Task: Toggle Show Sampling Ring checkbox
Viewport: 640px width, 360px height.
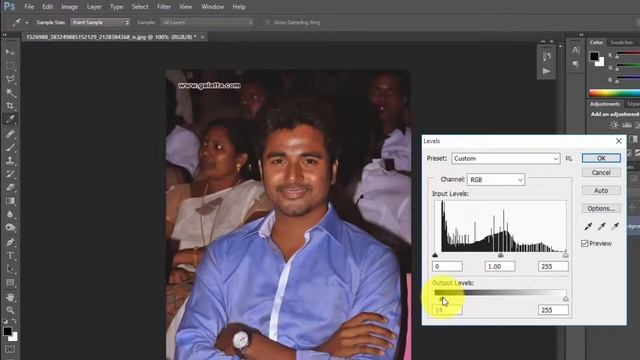Action: point(267,22)
